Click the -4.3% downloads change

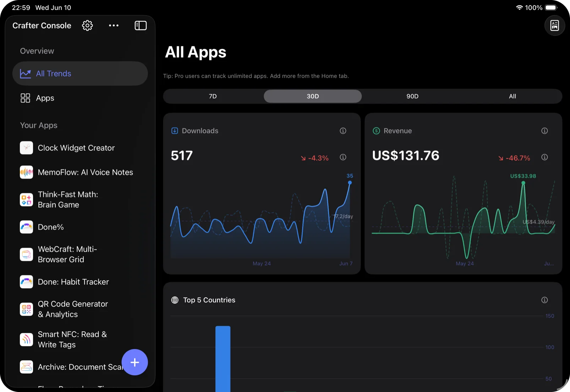coord(315,158)
